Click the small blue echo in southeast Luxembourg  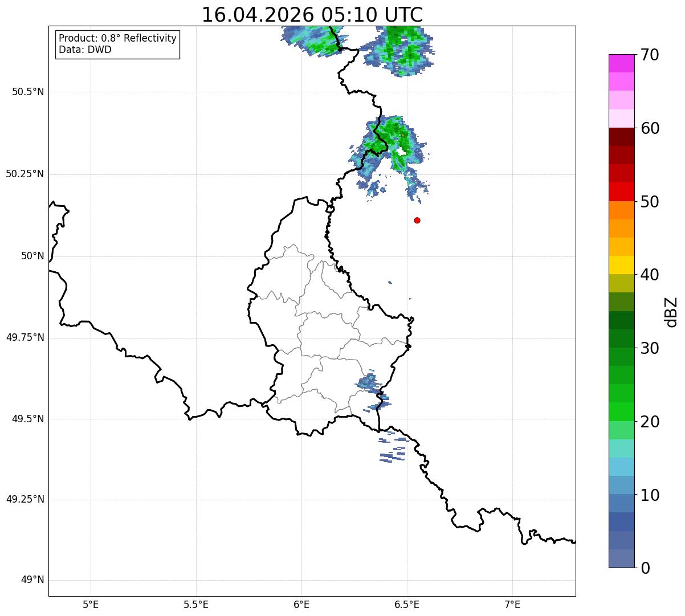[x=373, y=390]
